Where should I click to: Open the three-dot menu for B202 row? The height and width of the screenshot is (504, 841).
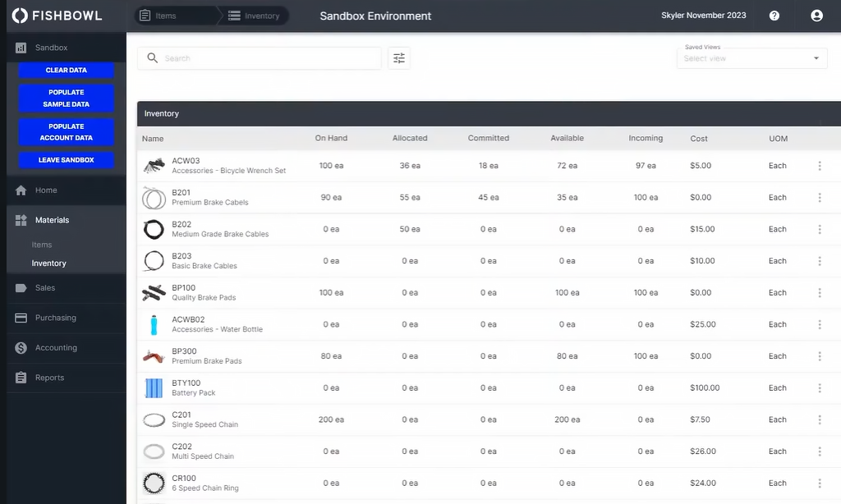[820, 229]
